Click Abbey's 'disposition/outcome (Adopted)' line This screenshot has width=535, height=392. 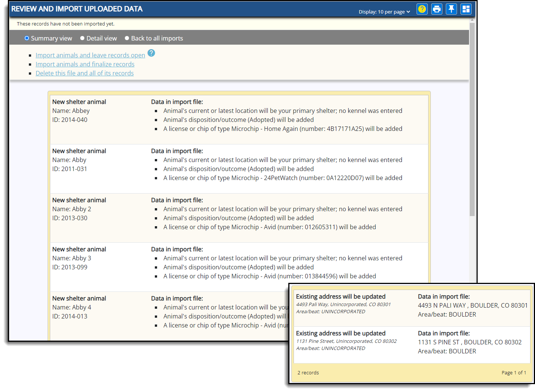coord(238,120)
